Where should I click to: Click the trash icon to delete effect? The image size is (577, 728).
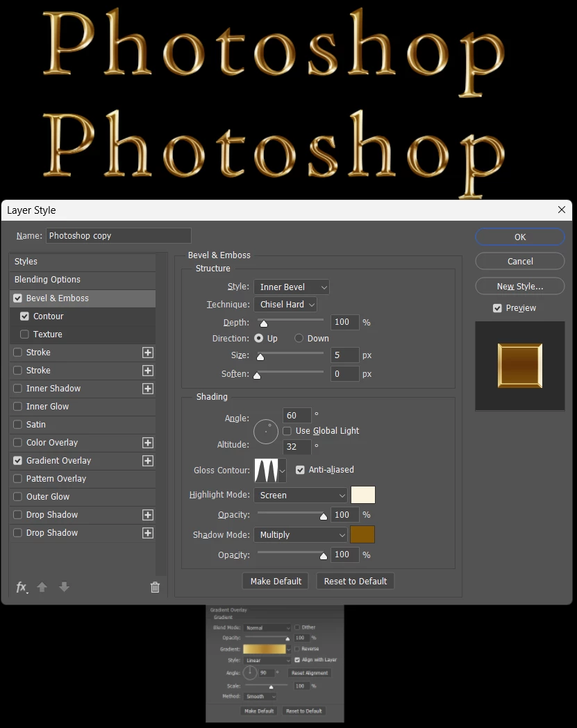[x=155, y=587]
